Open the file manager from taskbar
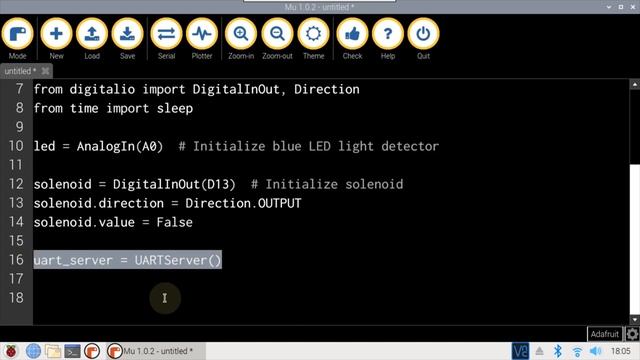Screen dimensions: 640x360 coord(53,351)
